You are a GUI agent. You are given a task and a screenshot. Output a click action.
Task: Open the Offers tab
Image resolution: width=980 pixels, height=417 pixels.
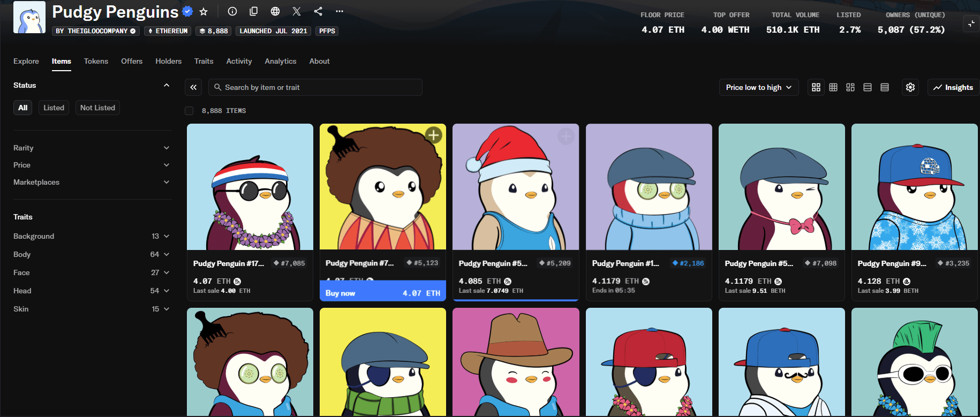point(132,61)
